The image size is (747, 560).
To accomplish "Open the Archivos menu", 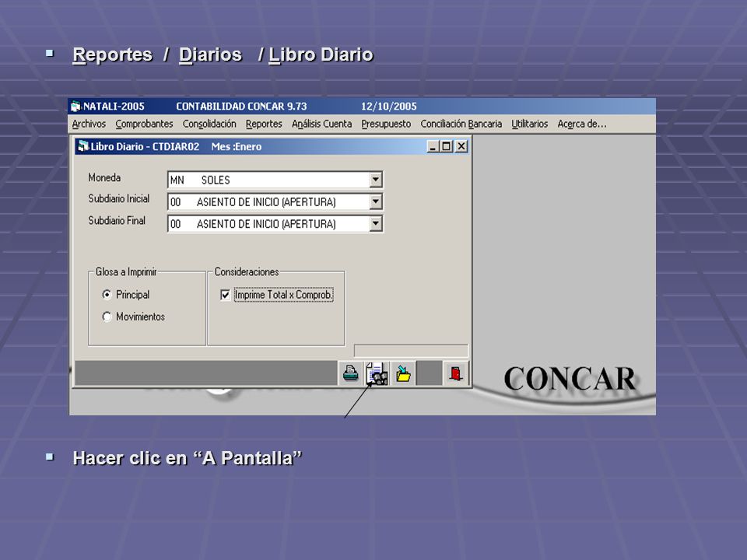I will 89,124.
